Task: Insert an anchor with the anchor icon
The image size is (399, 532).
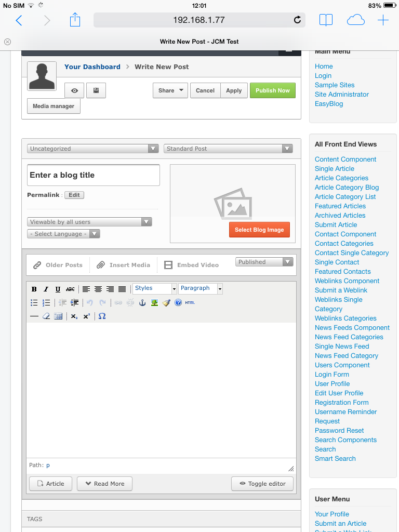Action: 142,302
